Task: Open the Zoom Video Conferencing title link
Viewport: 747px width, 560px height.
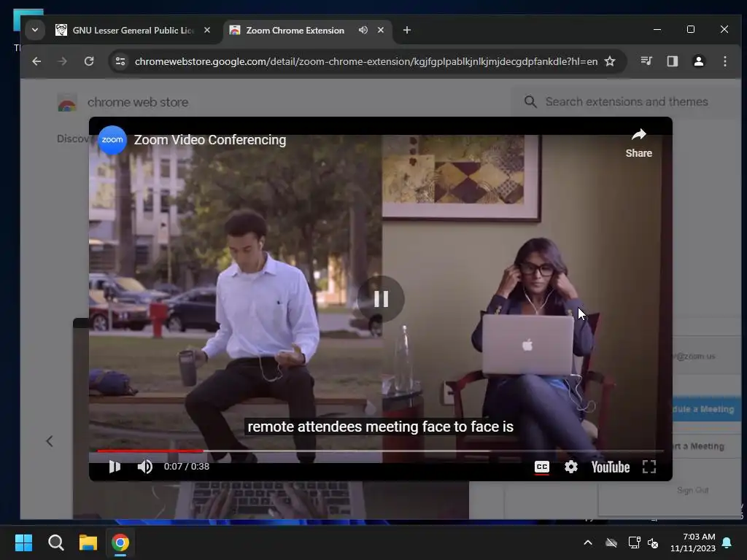Action: tap(210, 140)
